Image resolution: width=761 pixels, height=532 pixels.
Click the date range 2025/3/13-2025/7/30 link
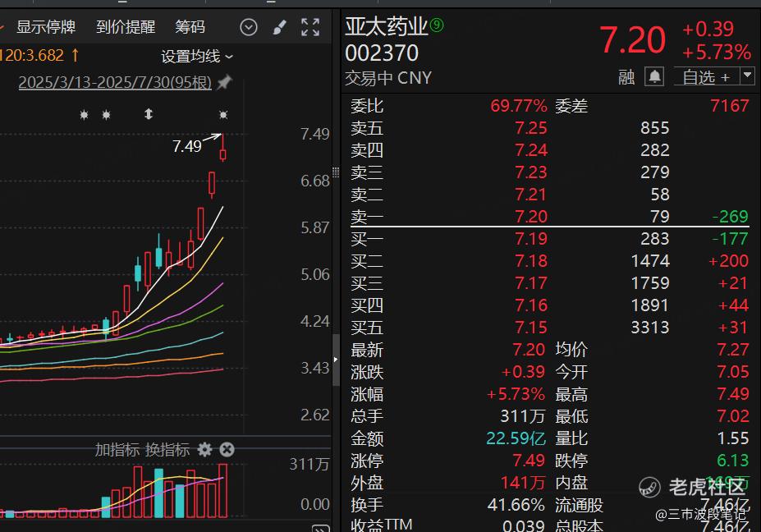115,83
